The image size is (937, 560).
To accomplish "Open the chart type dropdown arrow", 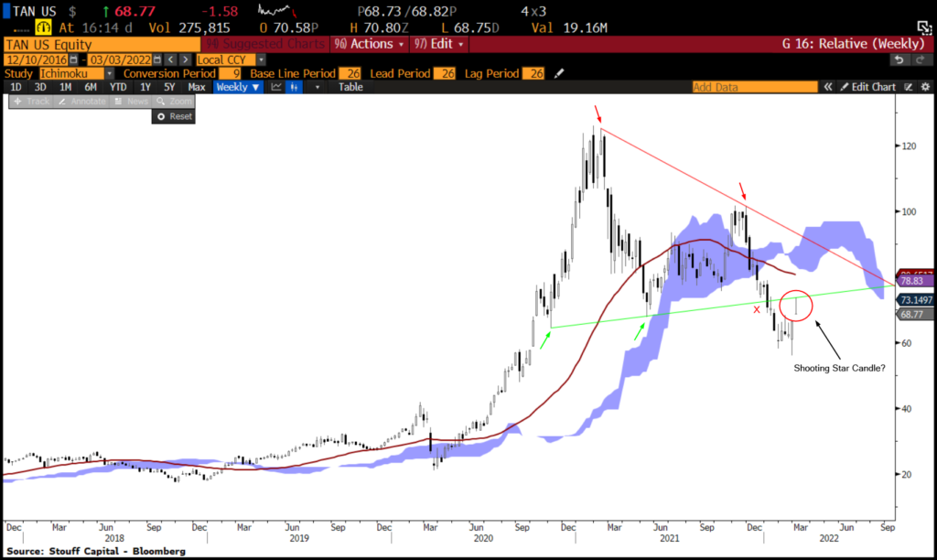I will (x=318, y=87).
